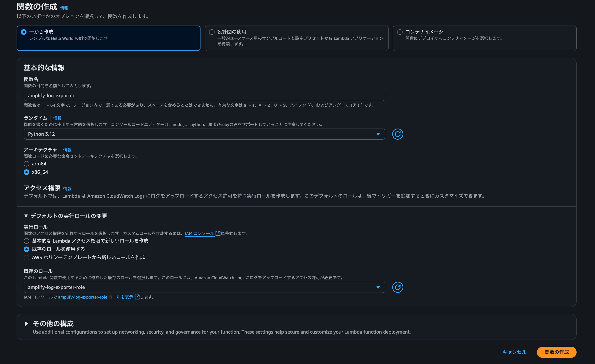Open 情報 link next to アクセス権限
This screenshot has width=595, height=364.
pos(67,189)
